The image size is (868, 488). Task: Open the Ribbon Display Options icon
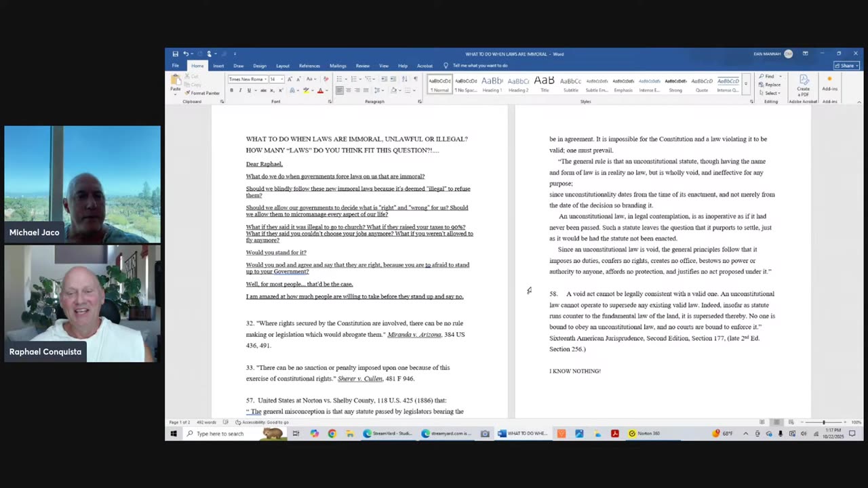pyautogui.click(x=805, y=54)
